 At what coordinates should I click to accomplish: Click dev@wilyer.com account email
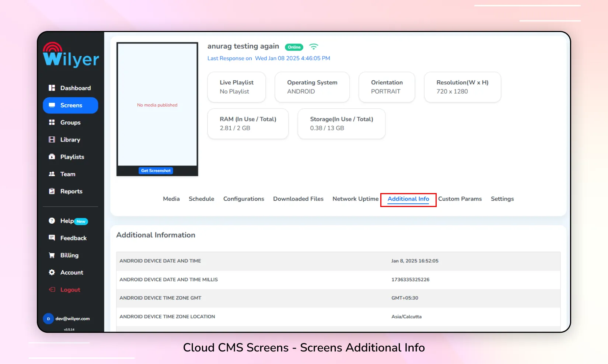pos(73,319)
